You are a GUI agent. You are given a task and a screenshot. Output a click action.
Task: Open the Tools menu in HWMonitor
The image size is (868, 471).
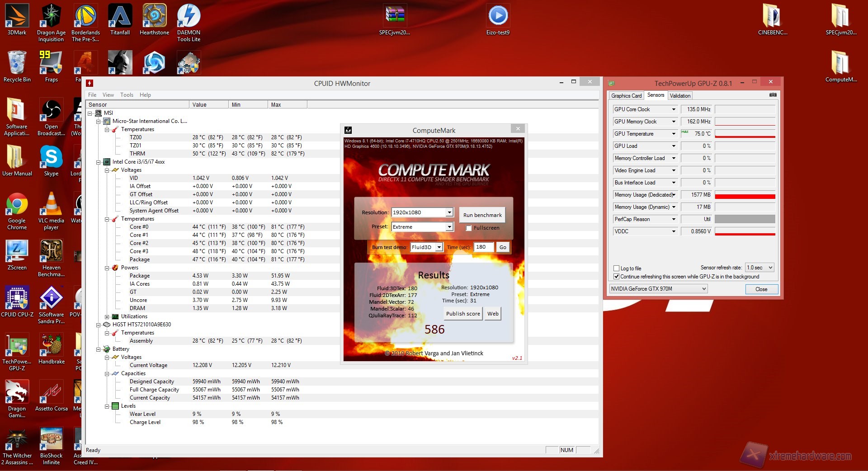pyautogui.click(x=127, y=95)
